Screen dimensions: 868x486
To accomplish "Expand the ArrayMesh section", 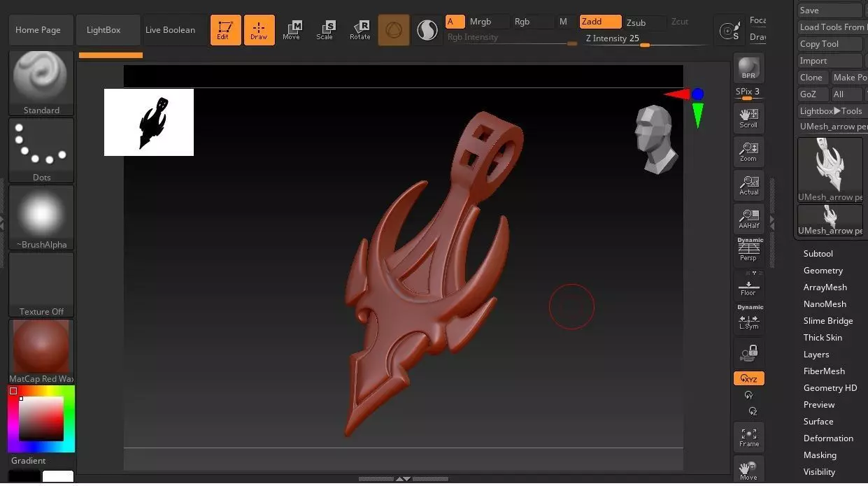I will [x=825, y=287].
